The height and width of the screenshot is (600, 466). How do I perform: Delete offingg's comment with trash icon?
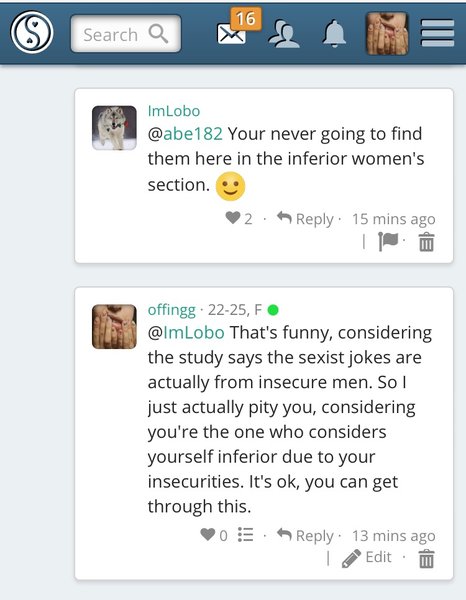[427, 559]
